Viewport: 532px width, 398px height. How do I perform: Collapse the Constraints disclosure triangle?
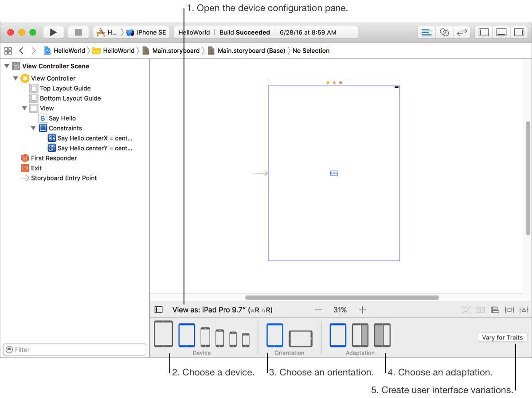tap(33, 128)
